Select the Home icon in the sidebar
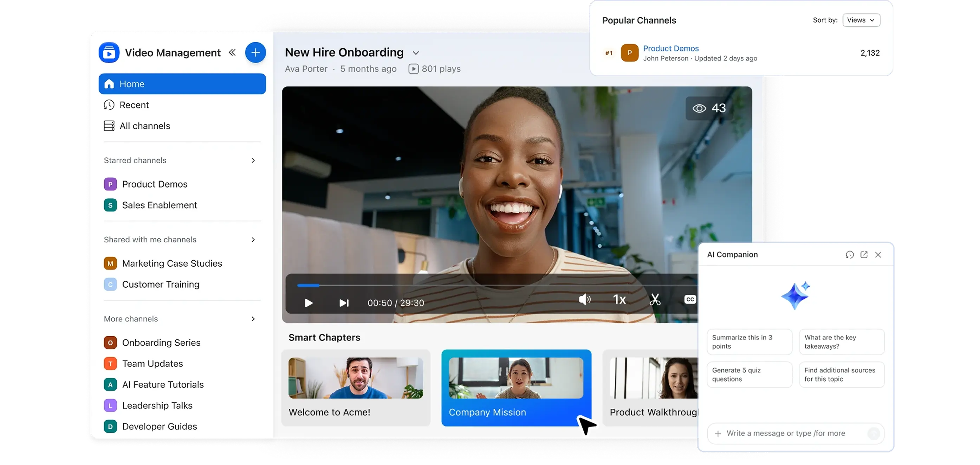Viewport: 980px width, 465px height. (109, 84)
